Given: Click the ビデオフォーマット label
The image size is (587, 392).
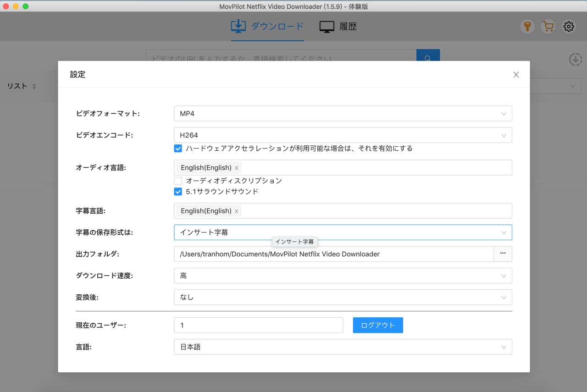Looking at the screenshot, I should pos(108,114).
